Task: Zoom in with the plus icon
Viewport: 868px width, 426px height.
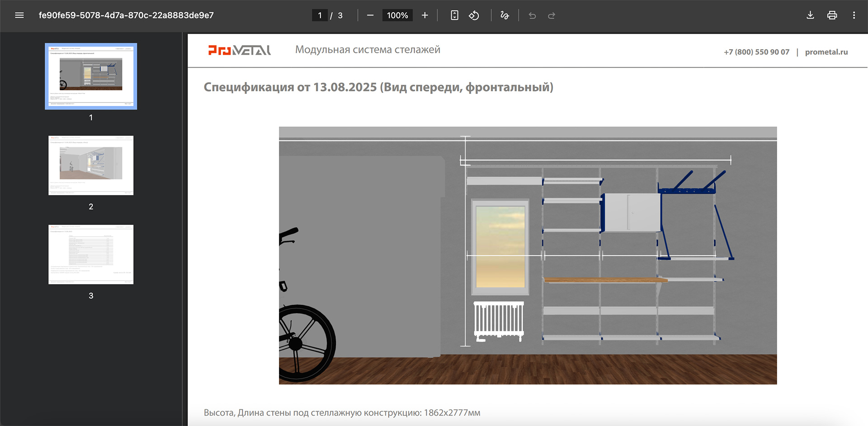Action: click(x=425, y=15)
